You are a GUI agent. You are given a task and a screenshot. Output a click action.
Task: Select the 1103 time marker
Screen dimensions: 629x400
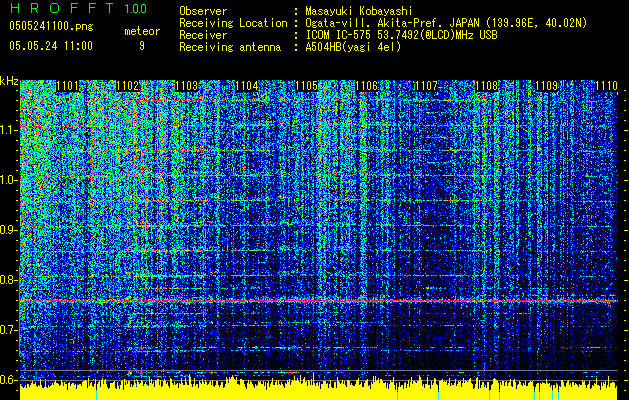click(185, 87)
